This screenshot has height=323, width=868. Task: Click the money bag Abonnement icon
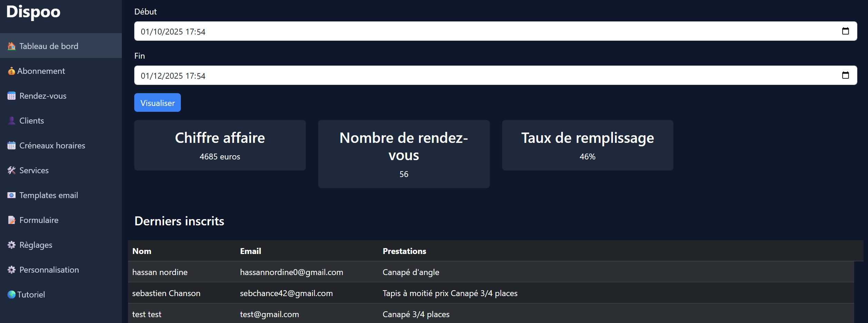(x=11, y=71)
